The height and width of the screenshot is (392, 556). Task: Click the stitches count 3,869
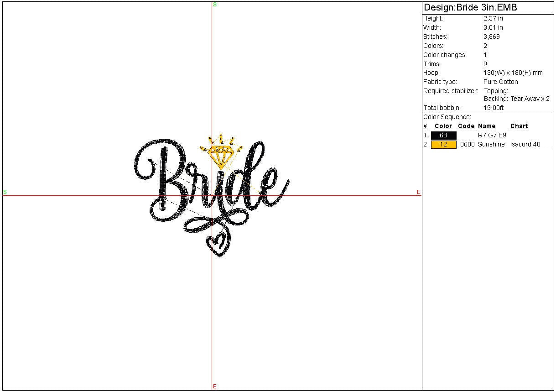pos(492,37)
